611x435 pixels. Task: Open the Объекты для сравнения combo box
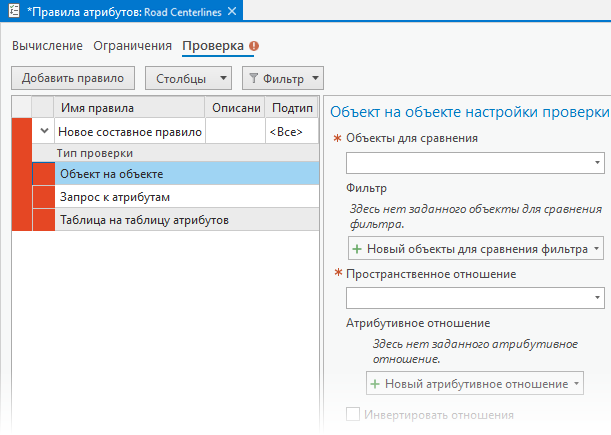coord(475,163)
